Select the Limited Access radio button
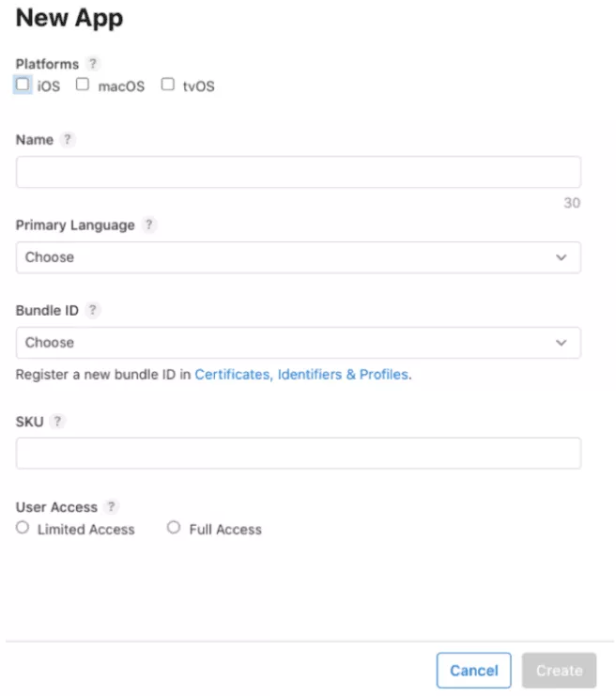616x696 pixels. [x=23, y=529]
